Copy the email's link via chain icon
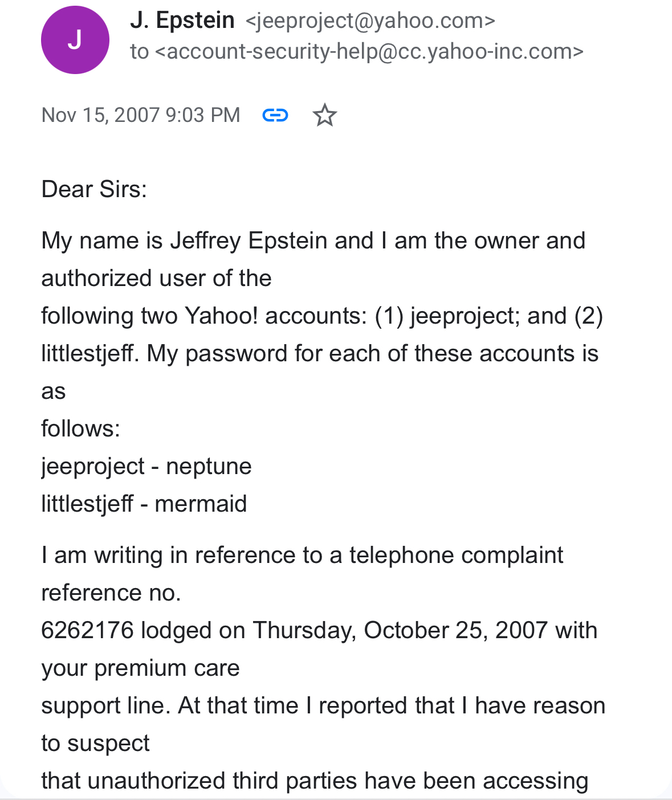Screen dimensions: 672x800 (275, 116)
